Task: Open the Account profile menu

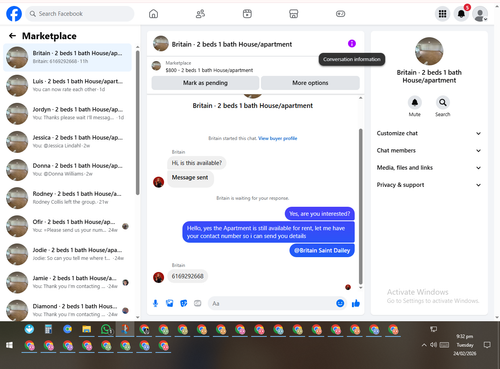Action: tap(480, 14)
